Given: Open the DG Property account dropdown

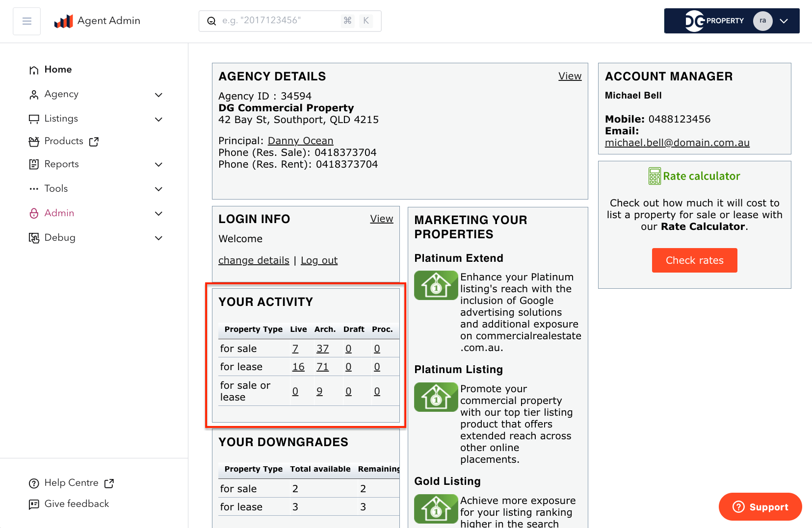Looking at the screenshot, I should click(732, 21).
